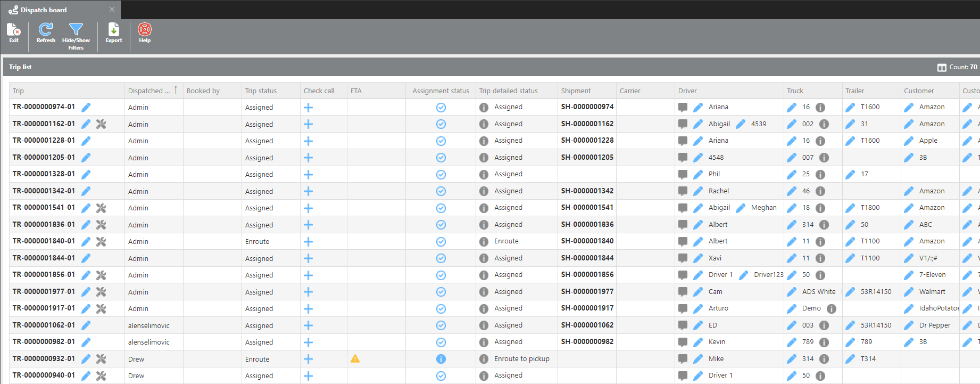Sort by Dispatched column header
This screenshot has height=384, width=980.
pos(149,91)
